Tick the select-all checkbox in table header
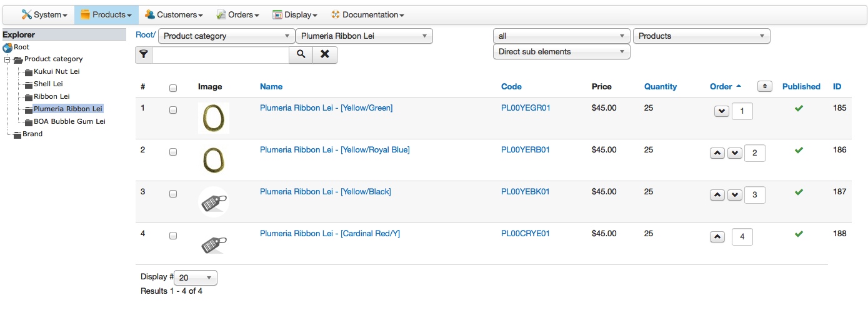Image resolution: width=868 pixels, height=320 pixels. point(173,88)
